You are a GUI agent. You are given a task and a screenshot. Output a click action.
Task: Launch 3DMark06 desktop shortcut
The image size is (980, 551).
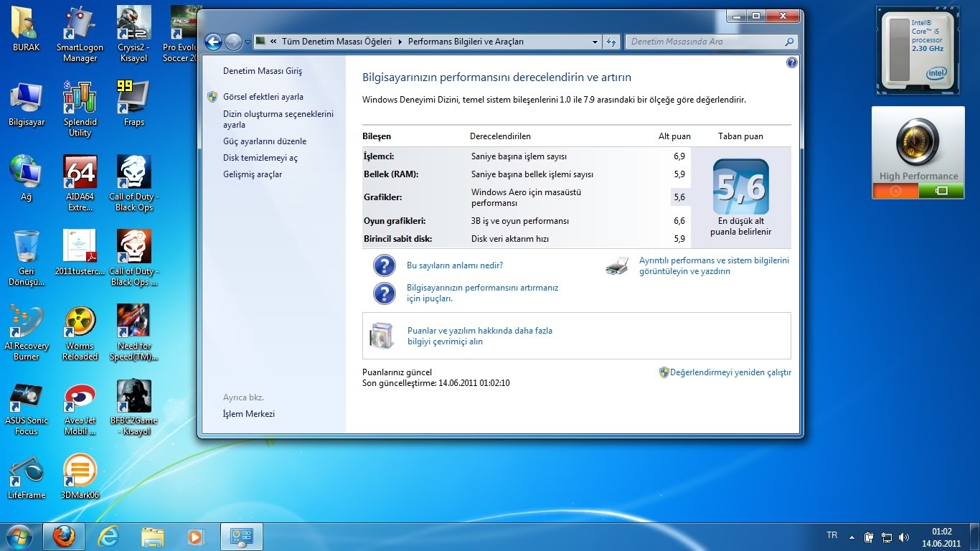(x=80, y=477)
